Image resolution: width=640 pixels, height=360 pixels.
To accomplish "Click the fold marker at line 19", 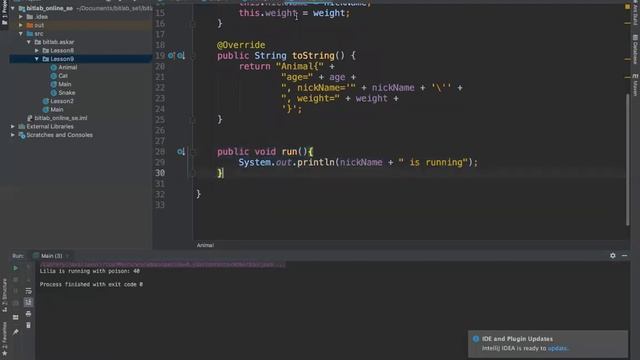I will point(193,56).
